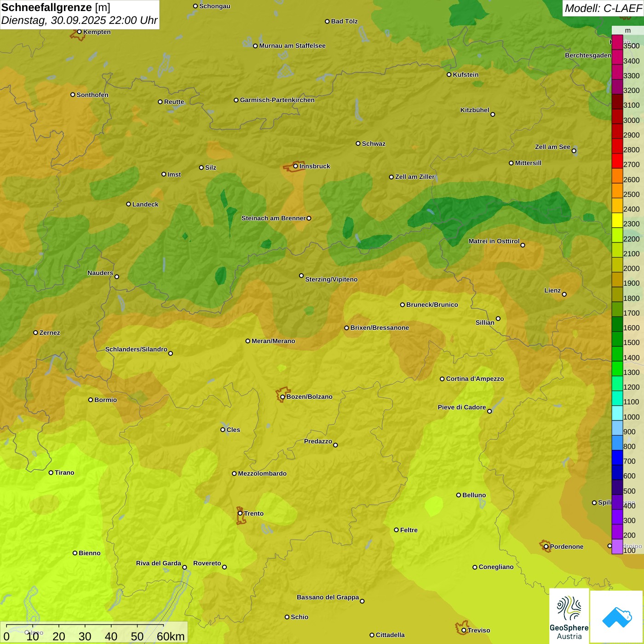Click the Bruneck/Brunico label

tap(432, 305)
